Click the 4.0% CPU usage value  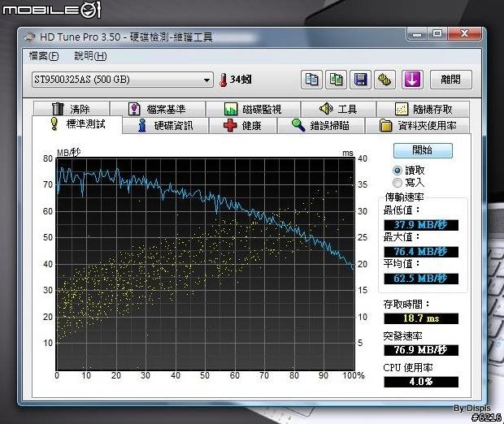pyautogui.click(x=421, y=382)
